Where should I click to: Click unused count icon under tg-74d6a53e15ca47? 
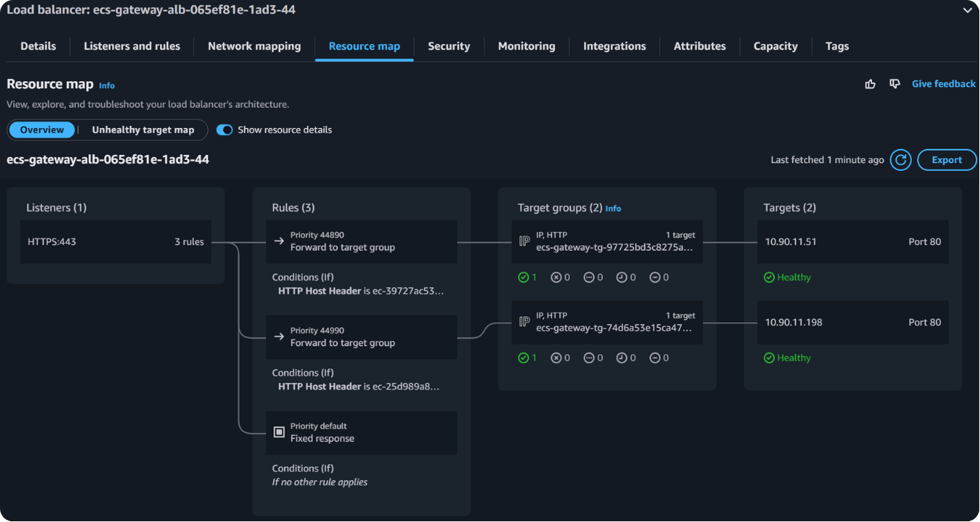point(589,358)
